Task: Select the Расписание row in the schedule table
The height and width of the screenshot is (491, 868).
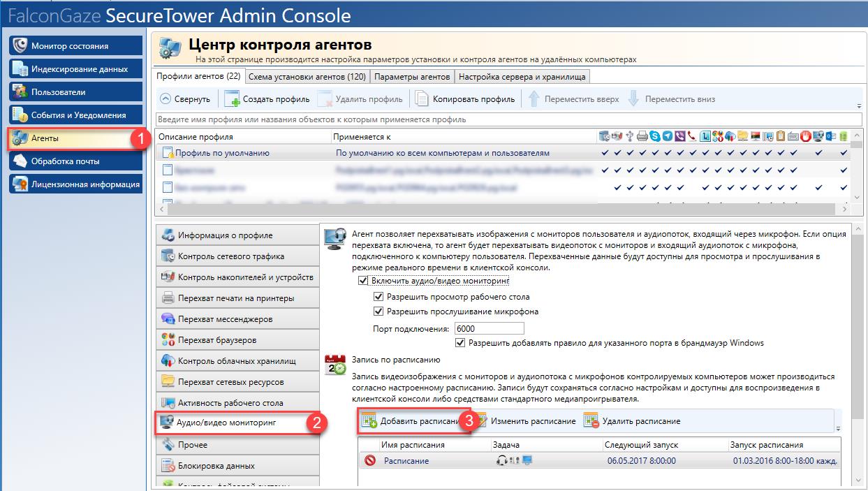Action: click(599, 460)
